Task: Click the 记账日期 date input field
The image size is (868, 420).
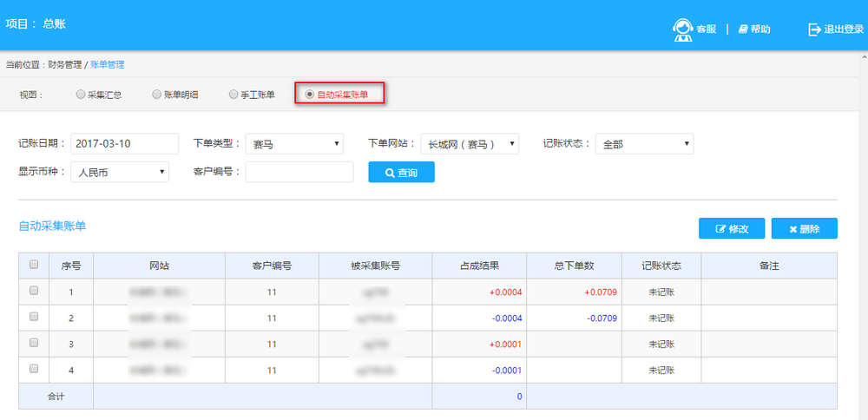Action: pyautogui.click(x=124, y=144)
